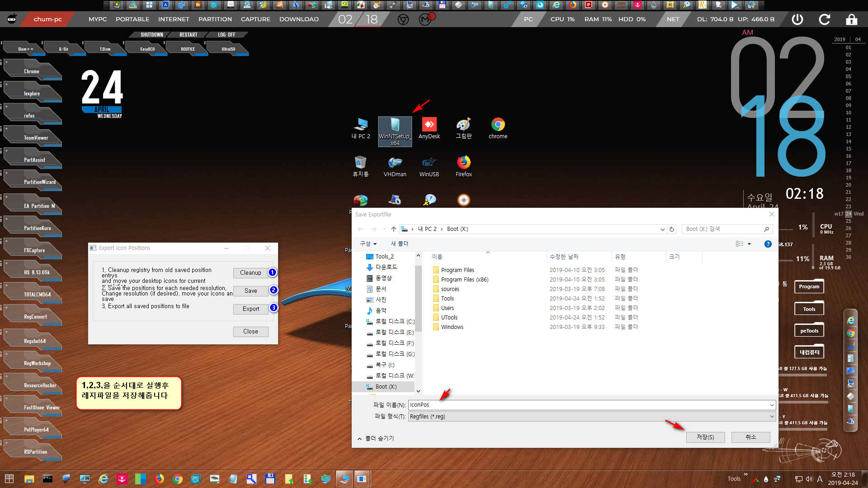Open MYPC menu in top bar
The image size is (868, 488).
tap(98, 19)
